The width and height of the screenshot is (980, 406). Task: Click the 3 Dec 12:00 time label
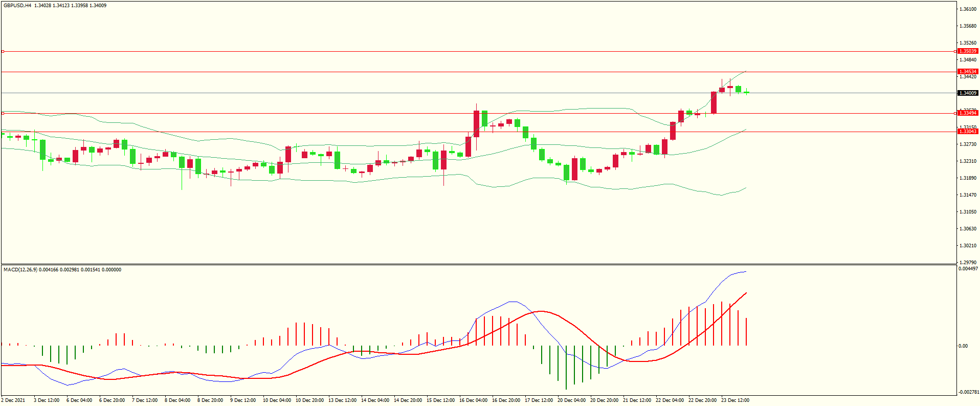point(47,400)
